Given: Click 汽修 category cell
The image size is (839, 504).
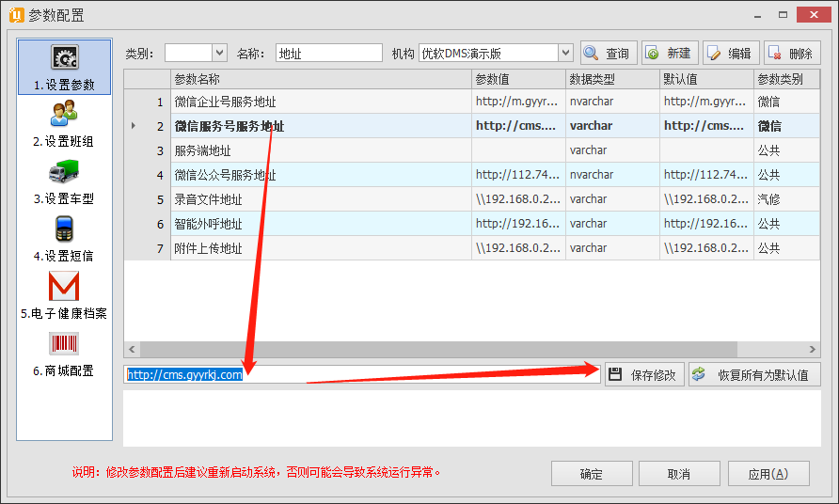Looking at the screenshot, I should pyautogui.click(x=786, y=199).
